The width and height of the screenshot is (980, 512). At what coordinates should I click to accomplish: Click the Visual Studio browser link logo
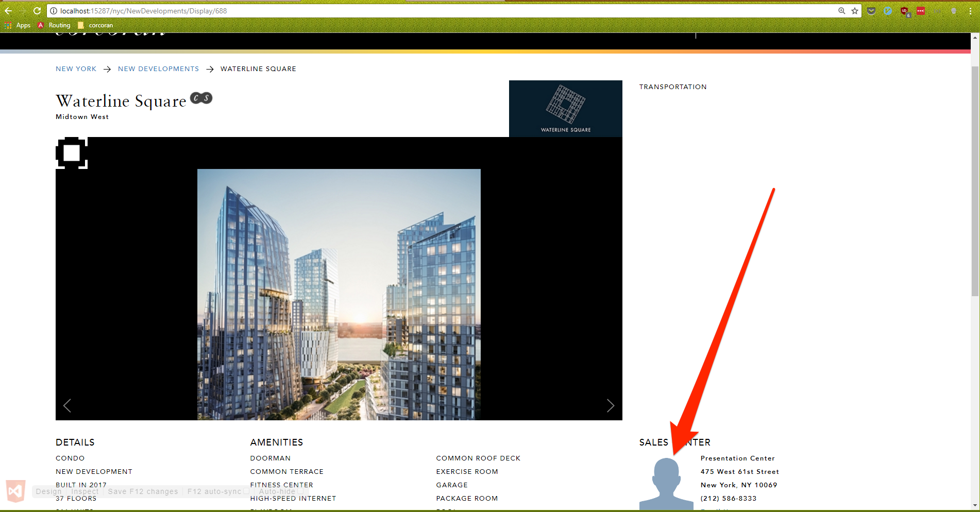[15, 491]
